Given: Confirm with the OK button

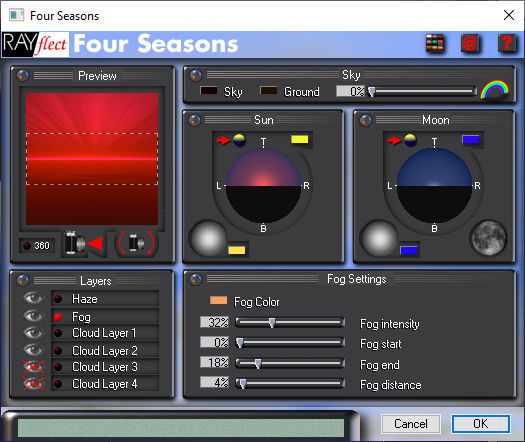Looking at the screenshot, I should point(480,424).
